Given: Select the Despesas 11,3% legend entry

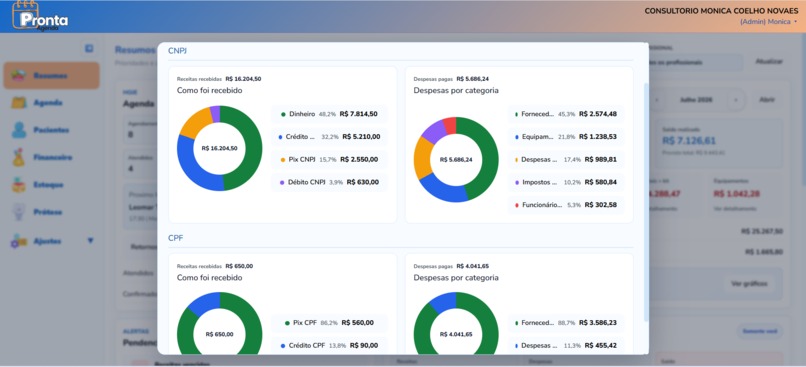Looking at the screenshot, I should pos(566,345).
